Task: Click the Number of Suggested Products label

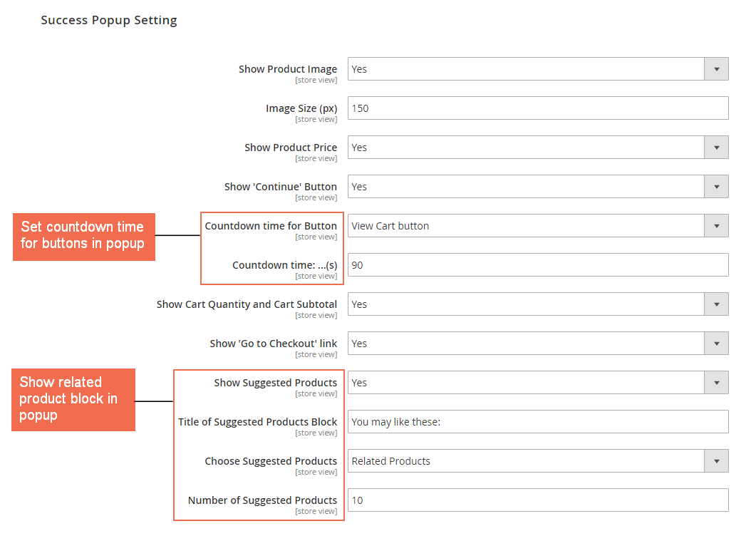Action: [x=262, y=500]
